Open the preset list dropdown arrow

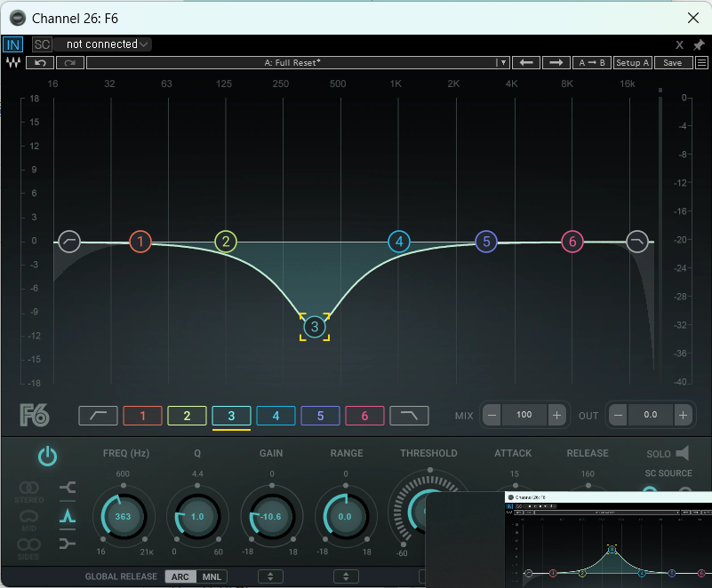tap(502, 63)
